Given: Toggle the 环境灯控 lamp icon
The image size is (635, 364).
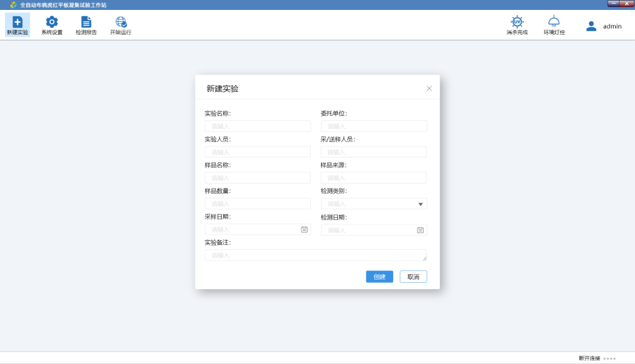Looking at the screenshot, I should [554, 22].
